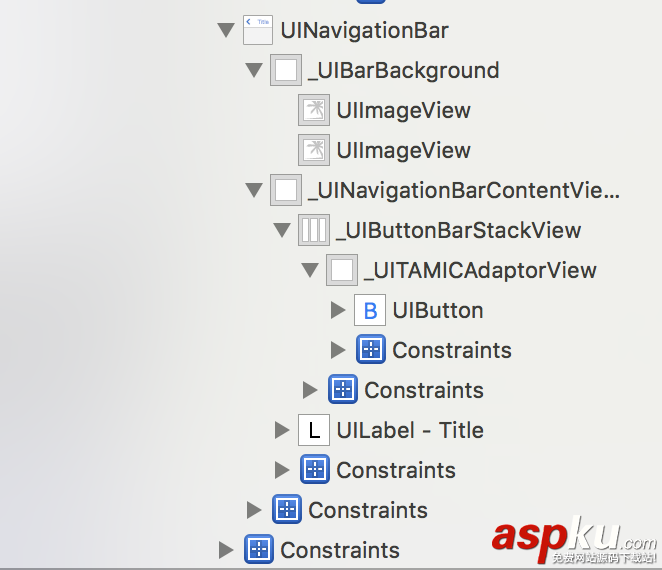
Task: Click the _UINavigationBarContentView icon
Action: tap(285, 190)
